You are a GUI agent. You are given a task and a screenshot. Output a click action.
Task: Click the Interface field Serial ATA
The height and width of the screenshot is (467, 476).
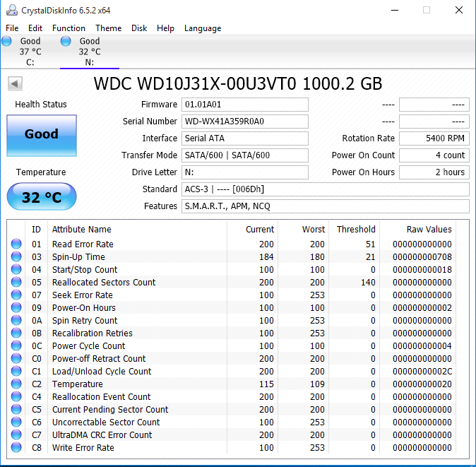coord(245,138)
